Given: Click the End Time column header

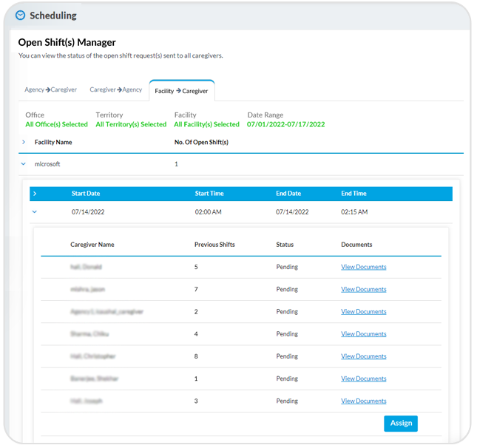Looking at the screenshot, I should tap(353, 194).
